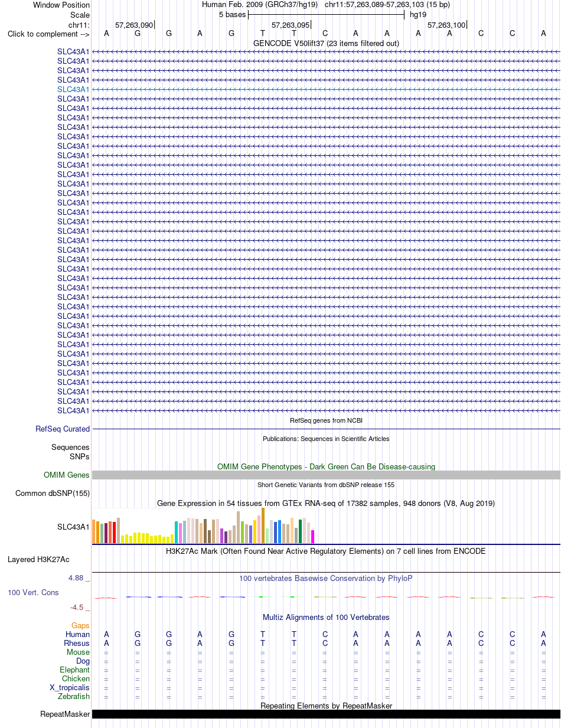Click the Rhesus alignment row label
Image resolution: width=561 pixels, height=728 pixels.
tap(77, 644)
